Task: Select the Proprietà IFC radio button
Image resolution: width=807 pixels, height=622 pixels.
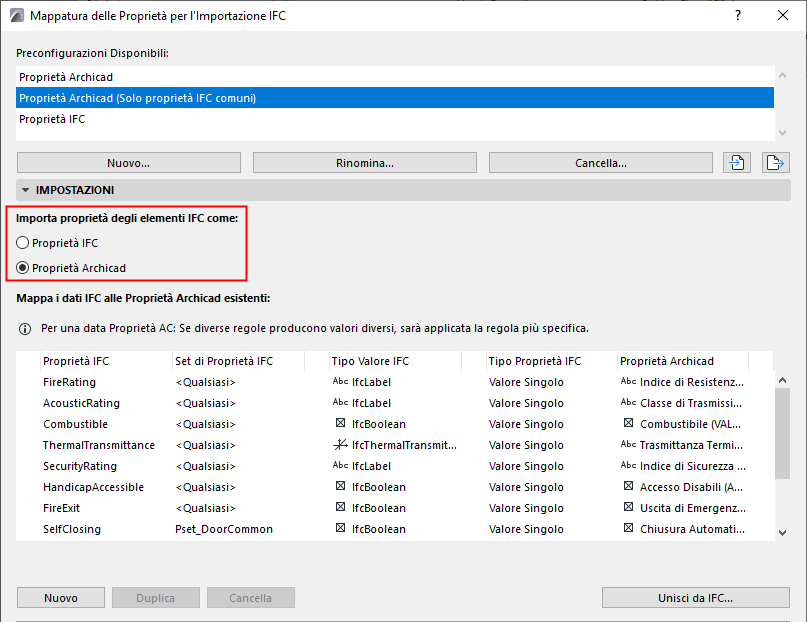Action: coord(23,243)
